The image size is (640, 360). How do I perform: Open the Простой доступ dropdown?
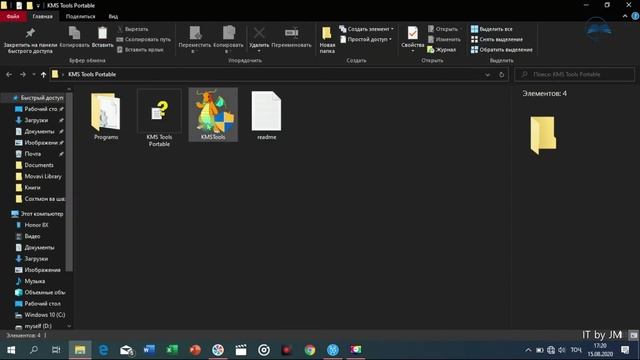click(366, 39)
